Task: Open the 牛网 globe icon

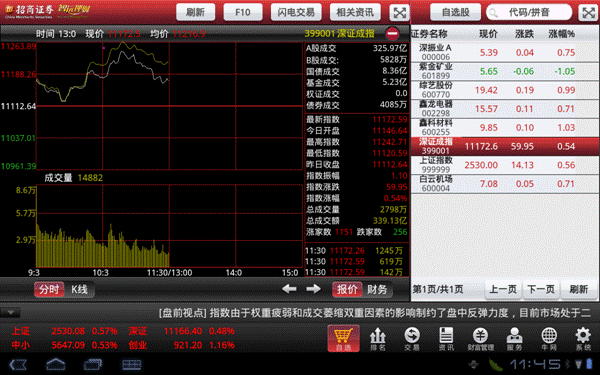Action: [x=549, y=339]
